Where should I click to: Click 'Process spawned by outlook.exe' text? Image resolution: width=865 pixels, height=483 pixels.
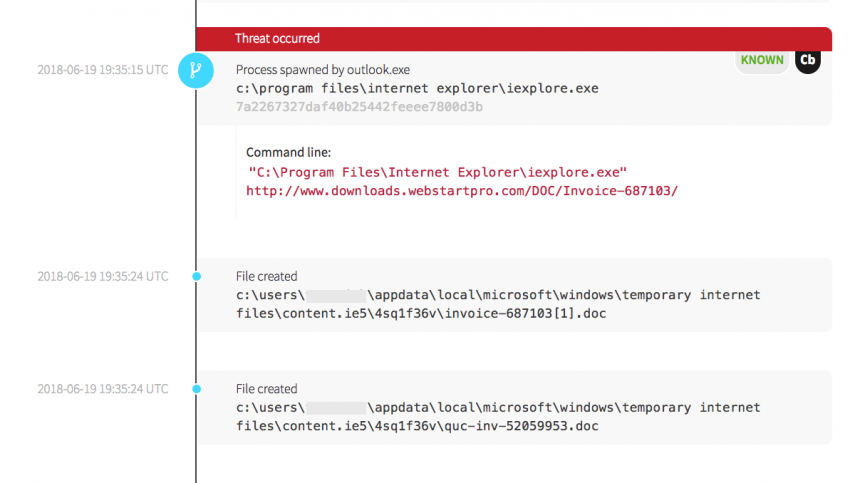(323, 70)
